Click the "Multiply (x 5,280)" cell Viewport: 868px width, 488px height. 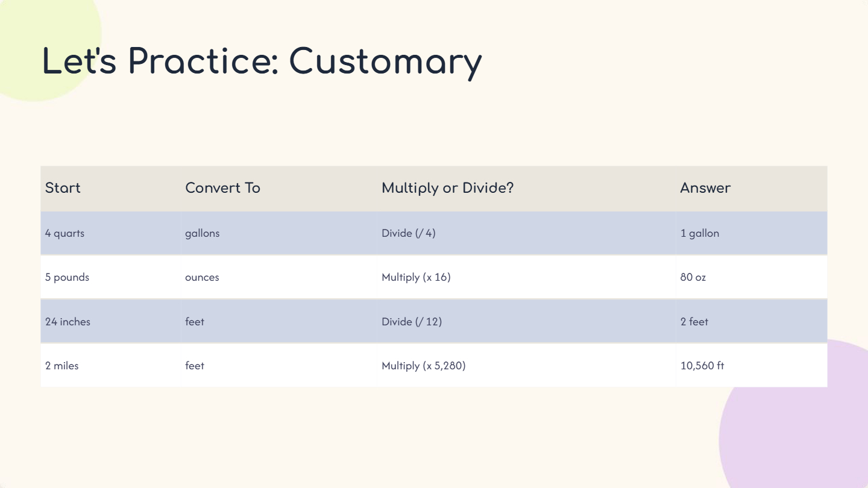tap(423, 366)
